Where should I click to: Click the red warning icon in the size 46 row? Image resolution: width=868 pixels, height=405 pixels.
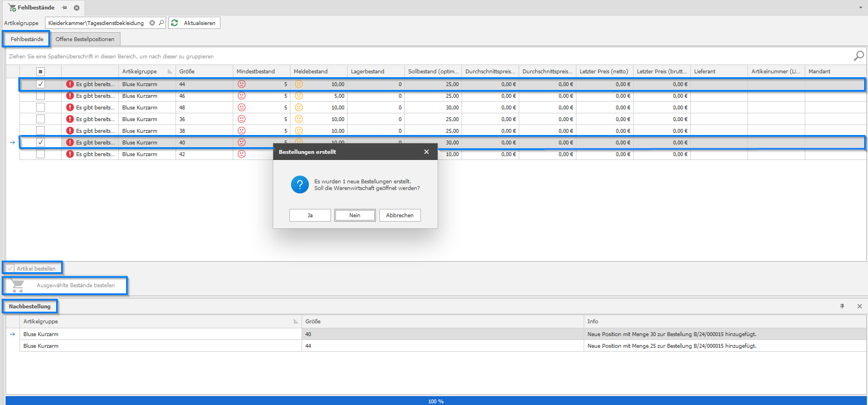(x=70, y=96)
